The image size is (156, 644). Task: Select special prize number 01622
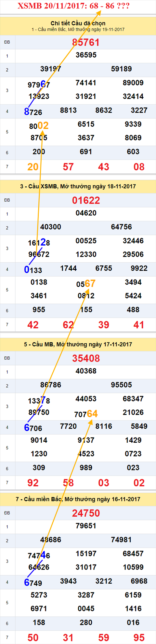point(86,200)
